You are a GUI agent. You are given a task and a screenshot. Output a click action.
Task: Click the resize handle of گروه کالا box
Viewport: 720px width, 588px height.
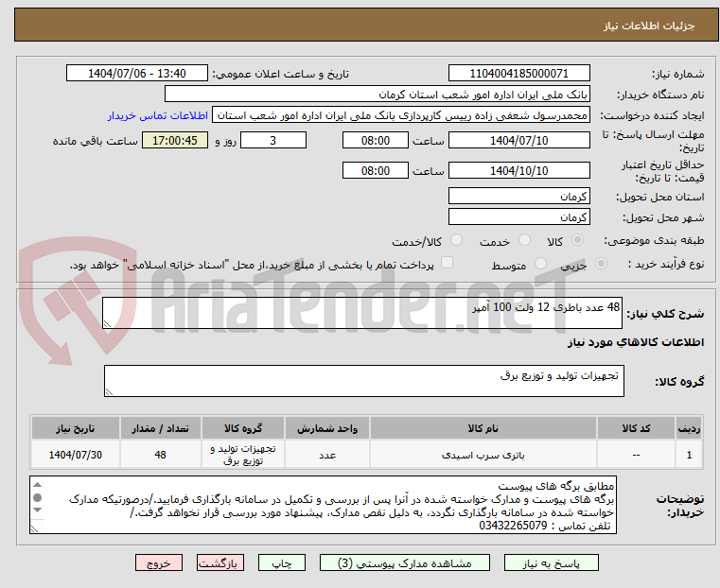point(110,391)
